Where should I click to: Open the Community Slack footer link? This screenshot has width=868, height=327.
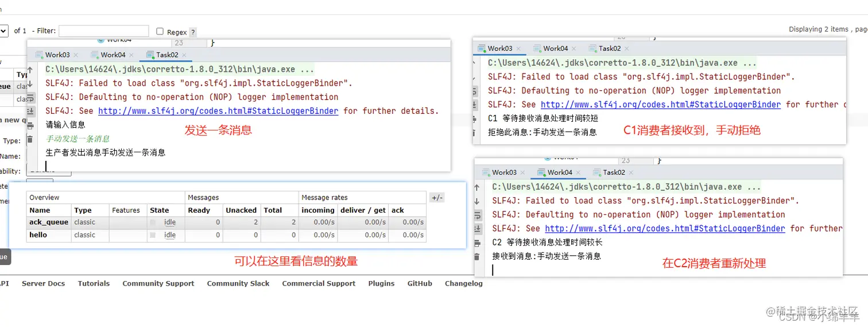(238, 284)
